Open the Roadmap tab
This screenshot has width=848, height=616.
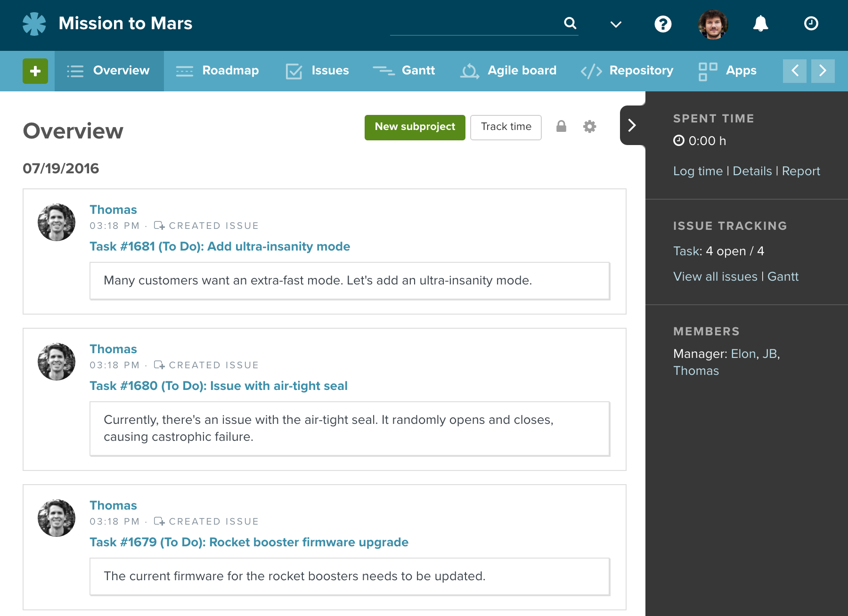pos(217,71)
